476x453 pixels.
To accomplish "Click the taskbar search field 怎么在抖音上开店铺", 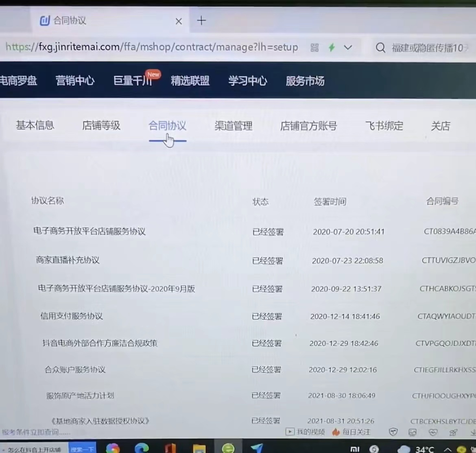I will click(x=34, y=449).
